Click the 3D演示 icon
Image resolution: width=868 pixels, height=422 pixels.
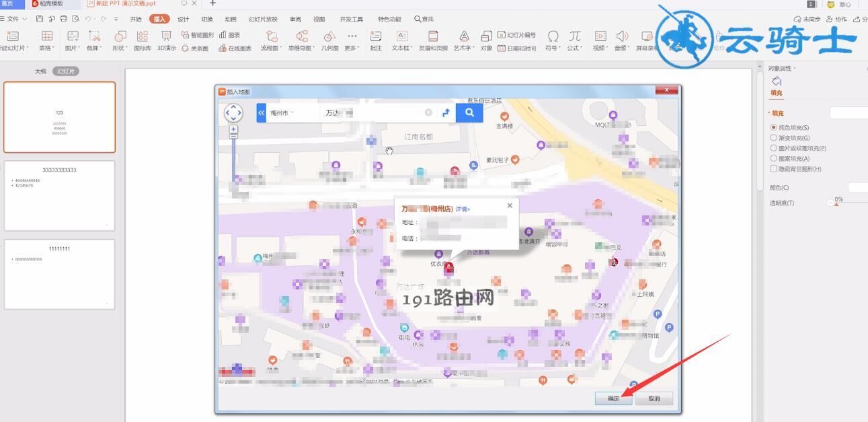pyautogui.click(x=167, y=40)
